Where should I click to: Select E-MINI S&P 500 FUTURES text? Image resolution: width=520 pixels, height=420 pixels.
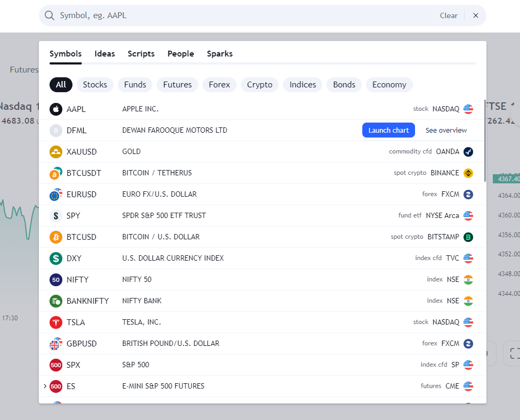tap(163, 386)
